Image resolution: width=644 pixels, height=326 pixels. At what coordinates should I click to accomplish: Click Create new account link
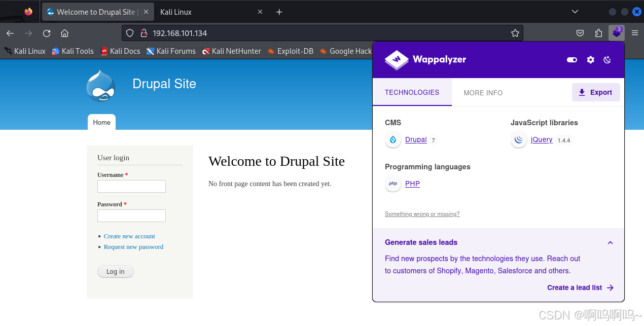click(129, 236)
